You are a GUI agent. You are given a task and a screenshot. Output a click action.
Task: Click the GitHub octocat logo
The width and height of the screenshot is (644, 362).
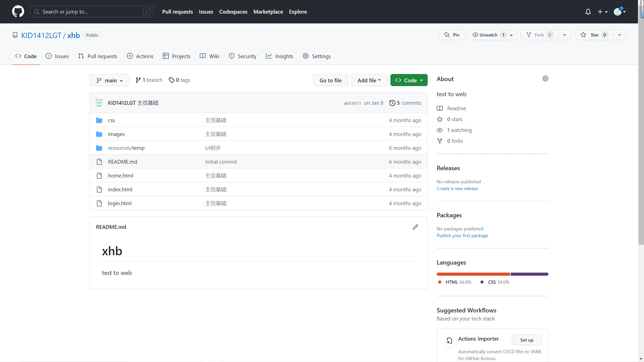point(18,12)
